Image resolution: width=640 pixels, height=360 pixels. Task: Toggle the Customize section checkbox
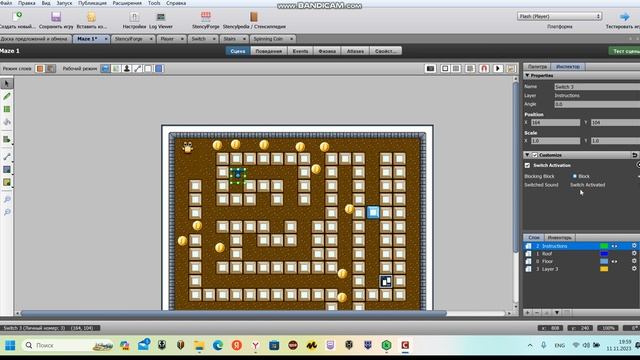click(x=535, y=155)
